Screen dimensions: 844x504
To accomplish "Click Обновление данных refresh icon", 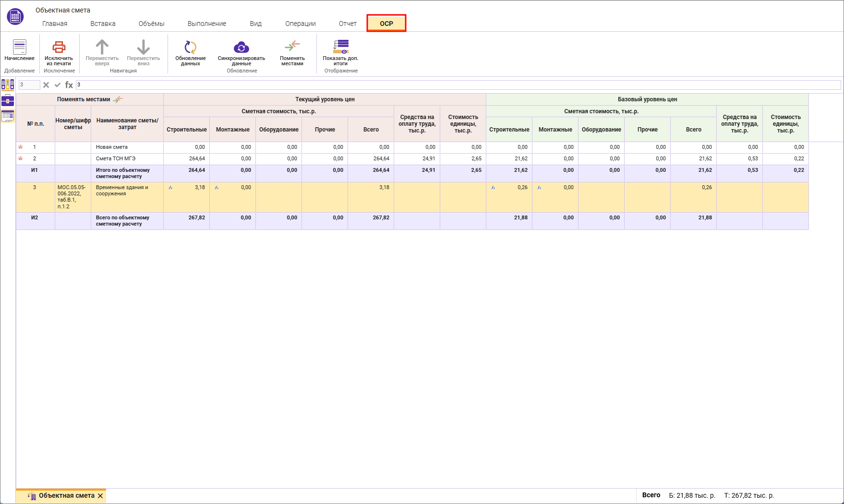I will (x=190, y=48).
